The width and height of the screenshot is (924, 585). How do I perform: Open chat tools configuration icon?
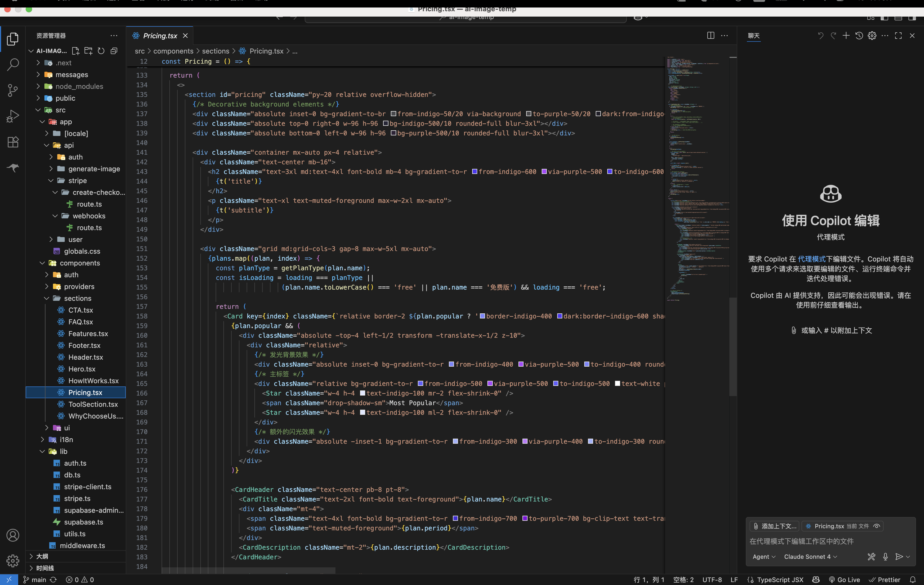point(871,557)
